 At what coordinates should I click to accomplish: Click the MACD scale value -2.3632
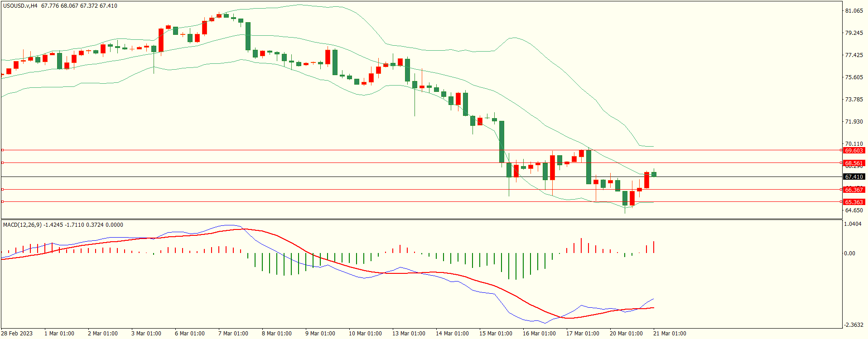tap(854, 325)
